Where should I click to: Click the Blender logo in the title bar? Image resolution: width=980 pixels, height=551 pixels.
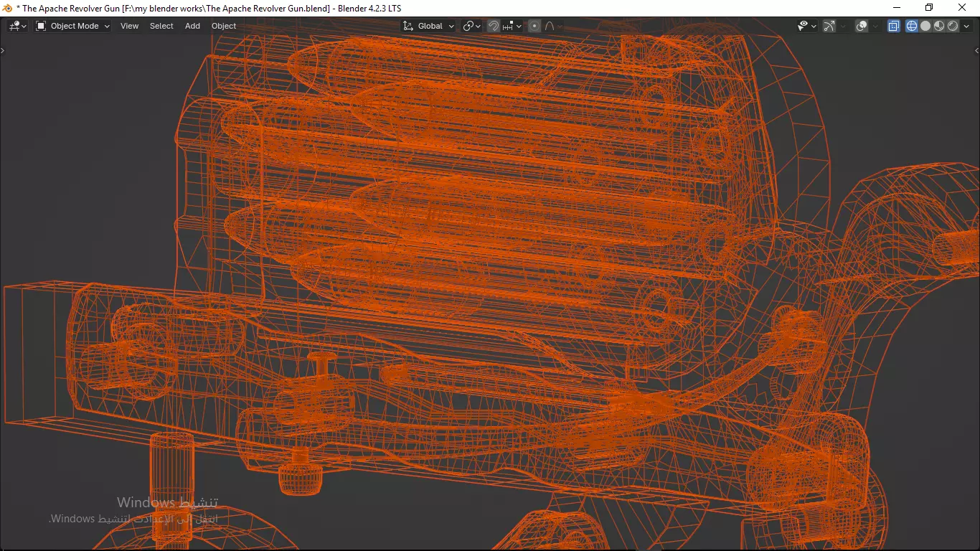pyautogui.click(x=8, y=8)
